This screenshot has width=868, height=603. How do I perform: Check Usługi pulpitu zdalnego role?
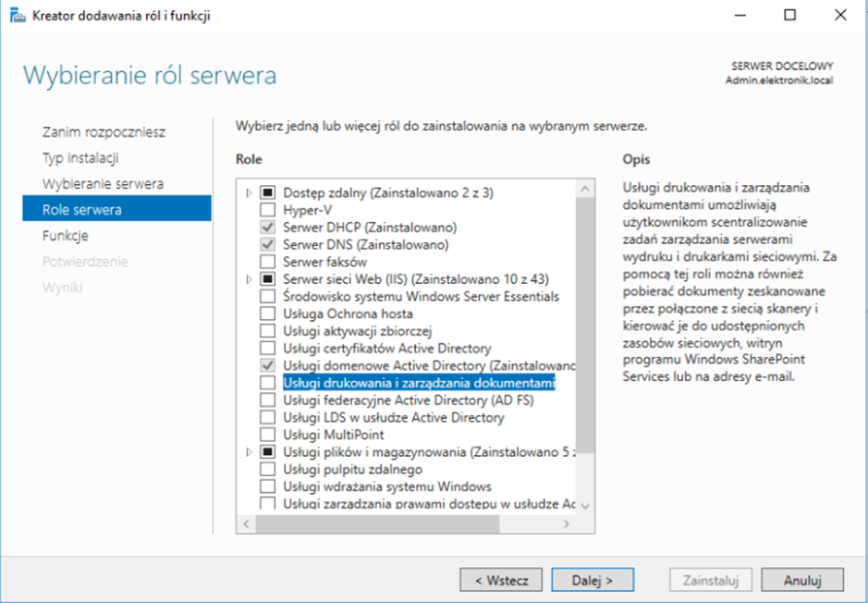[x=267, y=470]
